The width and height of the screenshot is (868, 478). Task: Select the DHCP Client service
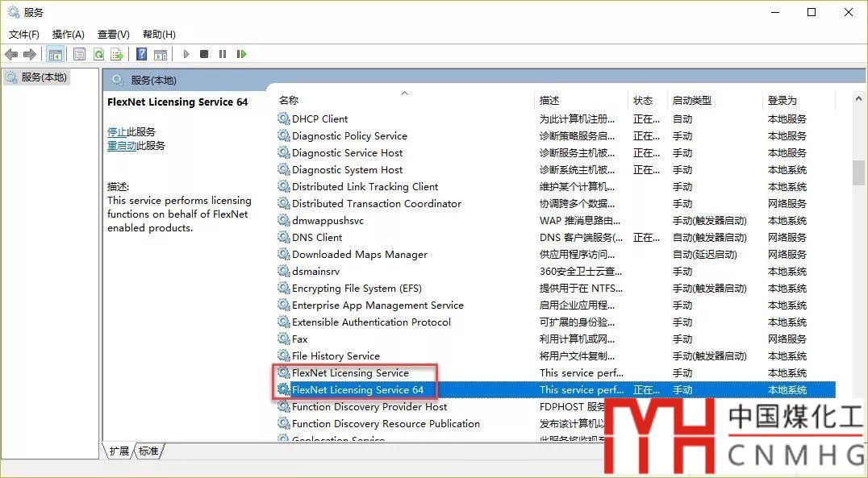tap(556, 119)
